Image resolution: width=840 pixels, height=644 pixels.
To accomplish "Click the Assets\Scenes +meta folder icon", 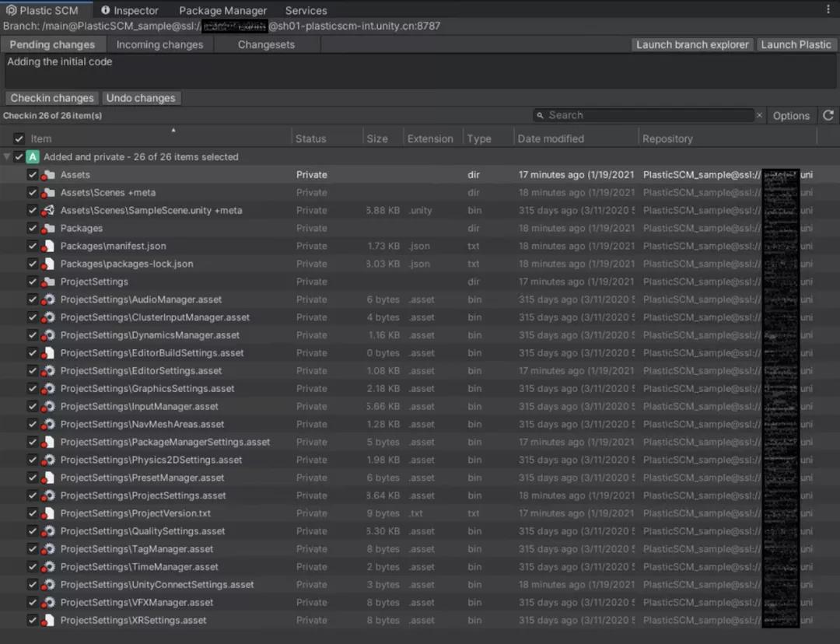I will tap(48, 192).
